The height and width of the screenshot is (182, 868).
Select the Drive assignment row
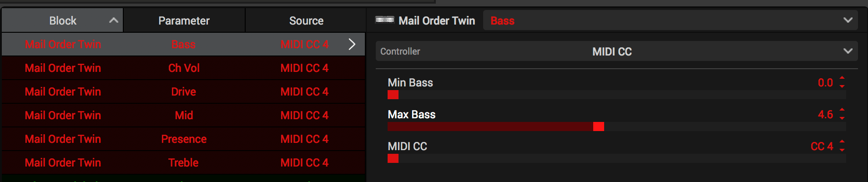tap(183, 91)
